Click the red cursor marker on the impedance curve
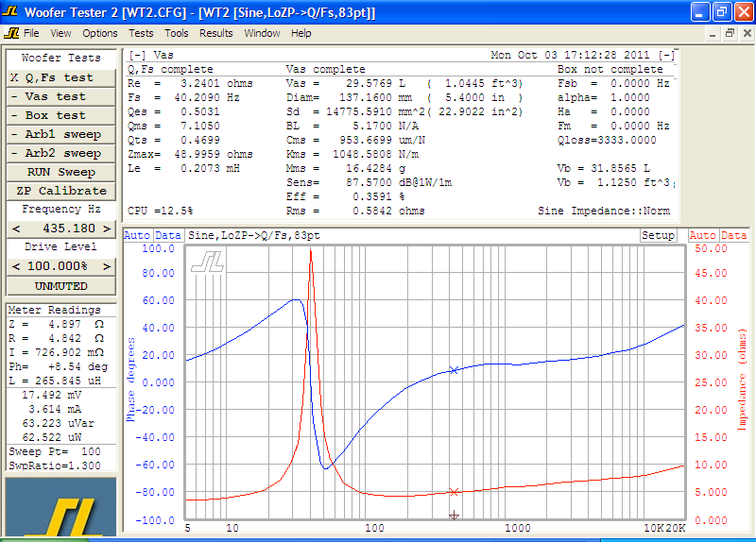This screenshot has height=542, width=756. (454, 492)
